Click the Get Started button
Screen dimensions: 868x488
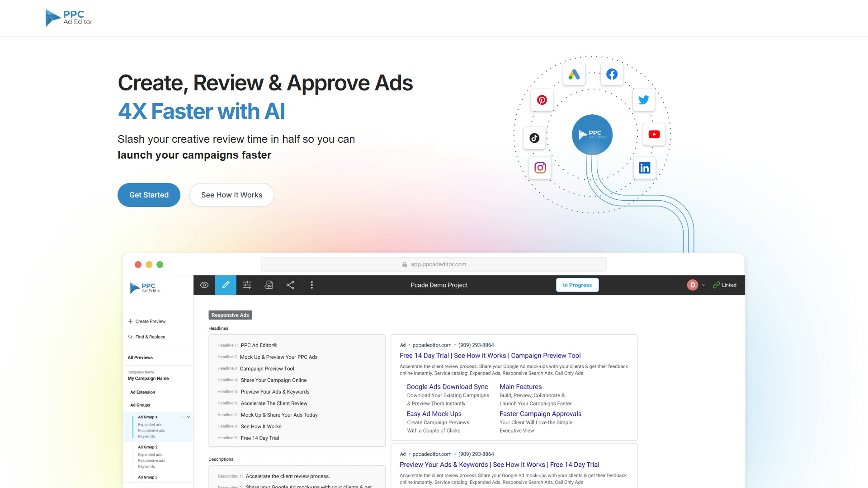[149, 195]
